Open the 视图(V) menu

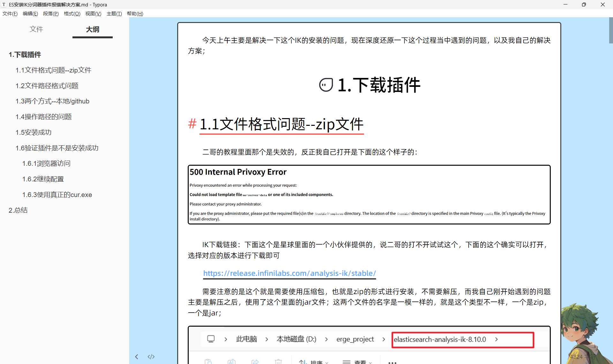[93, 14]
